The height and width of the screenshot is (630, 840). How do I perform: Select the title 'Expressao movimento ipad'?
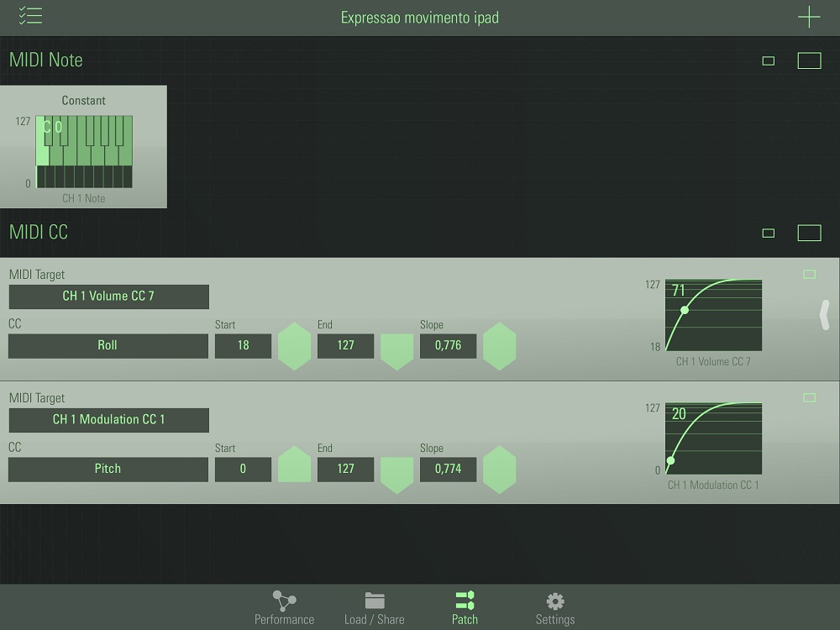[419, 18]
